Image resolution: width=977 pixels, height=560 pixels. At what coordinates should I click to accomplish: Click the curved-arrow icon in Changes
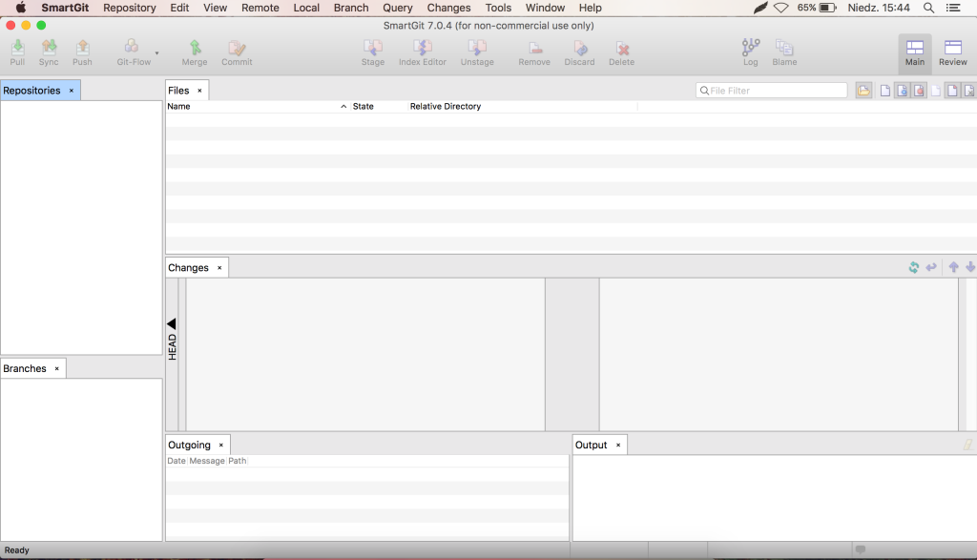(931, 267)
